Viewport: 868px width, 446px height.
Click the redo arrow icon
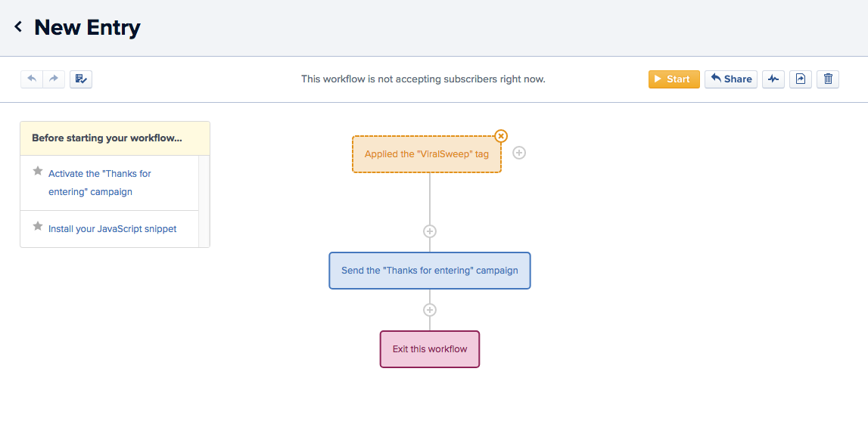(x=53, y=79)
